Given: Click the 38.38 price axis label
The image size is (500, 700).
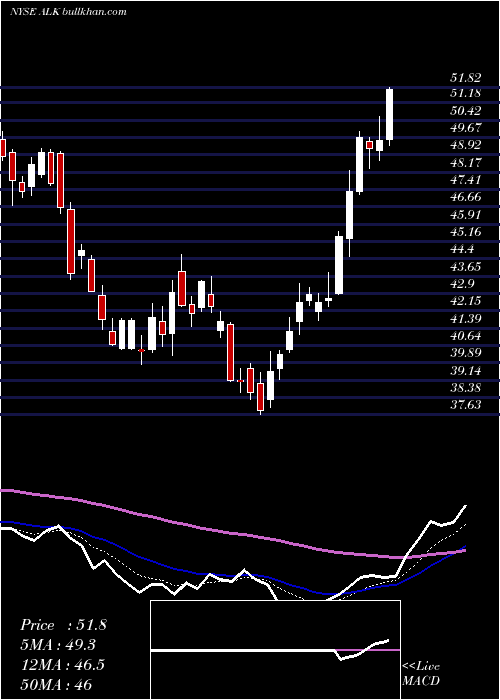Looking at the screenshot, I should tap(466, 388).
